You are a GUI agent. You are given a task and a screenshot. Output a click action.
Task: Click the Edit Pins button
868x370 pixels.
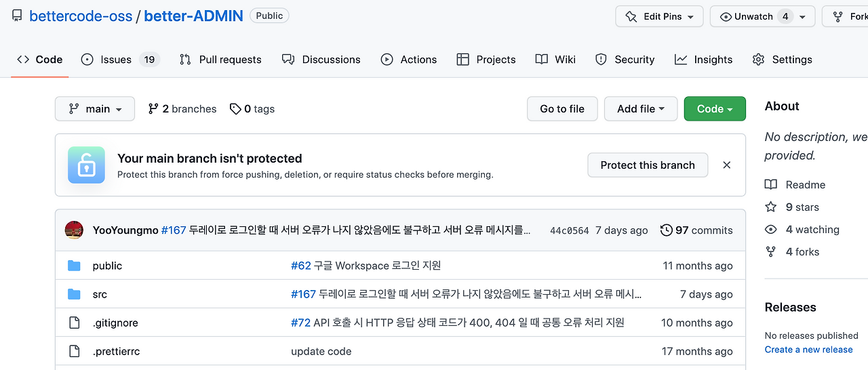[660, 16]
